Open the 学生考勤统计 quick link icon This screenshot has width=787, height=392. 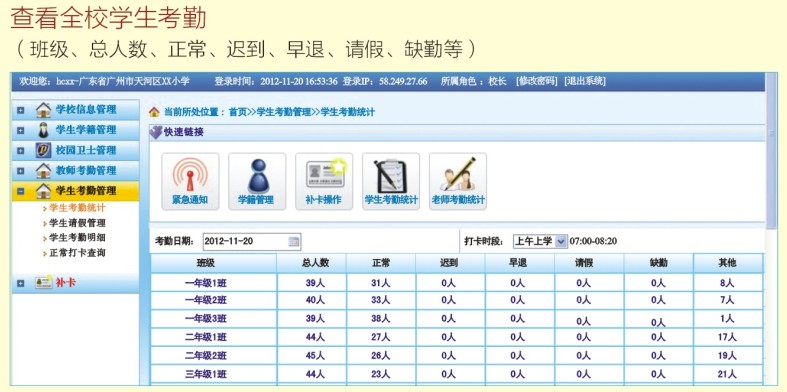click(x=391, y=181)
